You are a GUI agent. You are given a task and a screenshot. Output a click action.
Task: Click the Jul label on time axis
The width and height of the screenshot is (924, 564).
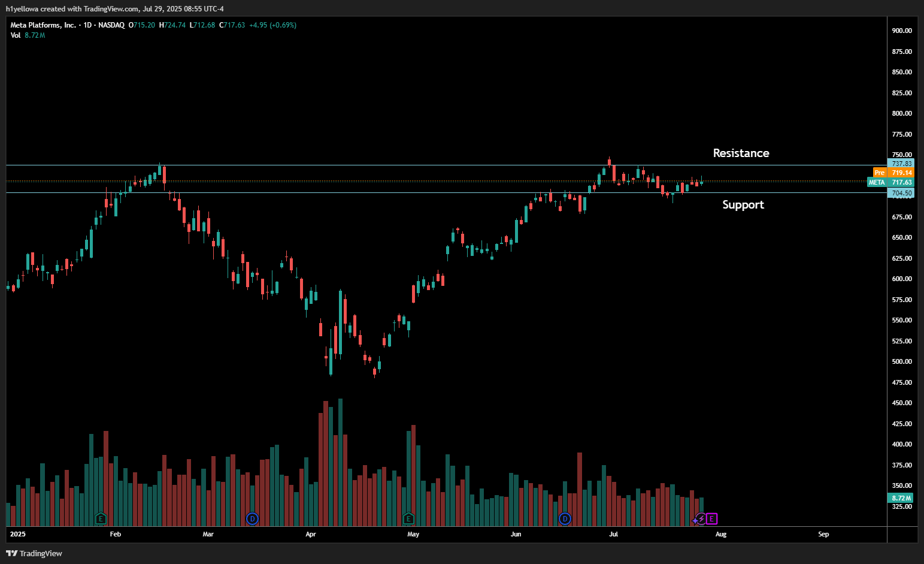click(x=614, y=534)
